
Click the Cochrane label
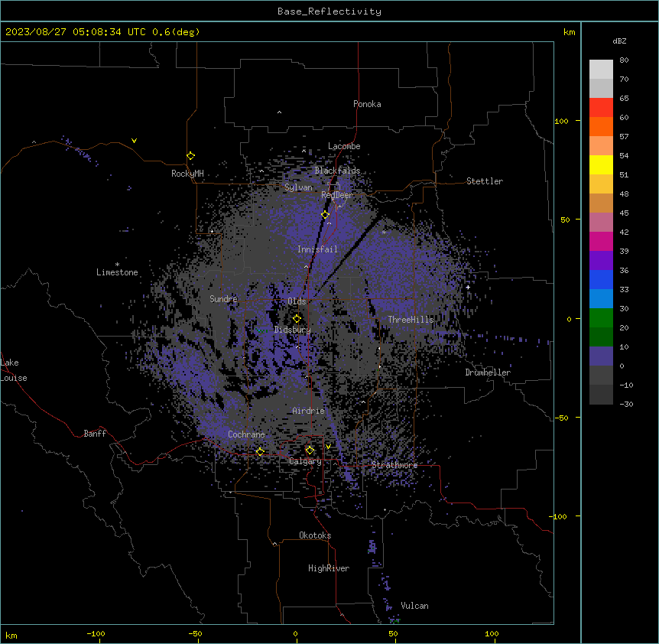coord(246,434)
